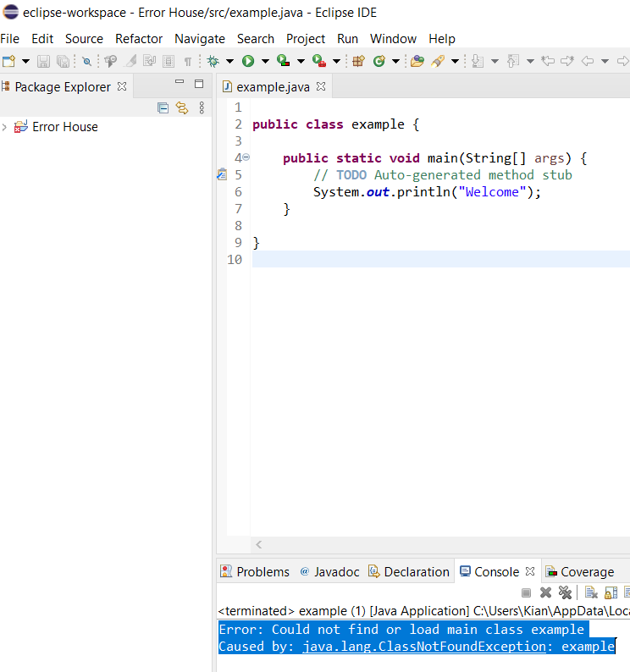Collapse the main method fold marker
The height and width of the screenshot is (672, 630).
[246, 157]
